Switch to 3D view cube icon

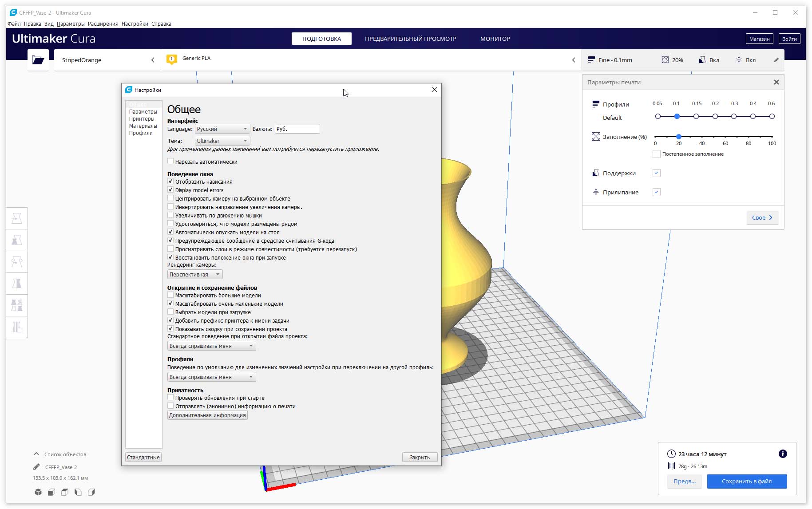(x=38, y=492)
